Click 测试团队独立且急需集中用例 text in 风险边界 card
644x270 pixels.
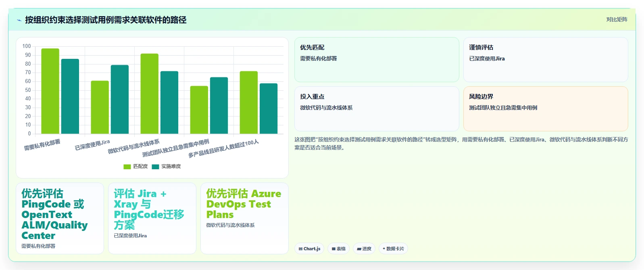503,108
